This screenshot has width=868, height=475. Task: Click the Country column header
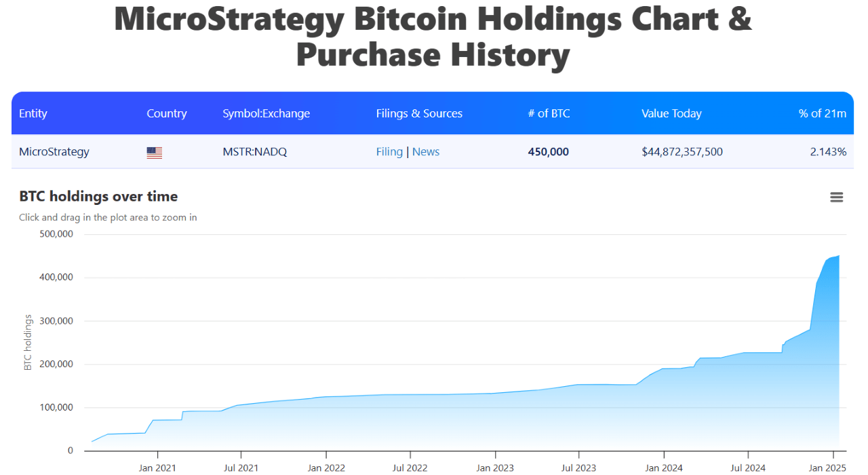(167, 113)
